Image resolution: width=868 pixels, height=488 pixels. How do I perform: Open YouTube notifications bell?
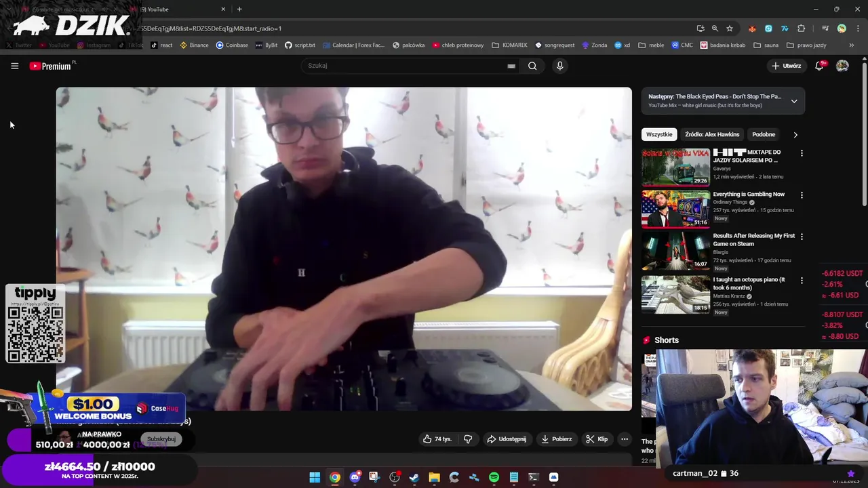[x=820, y=66]
